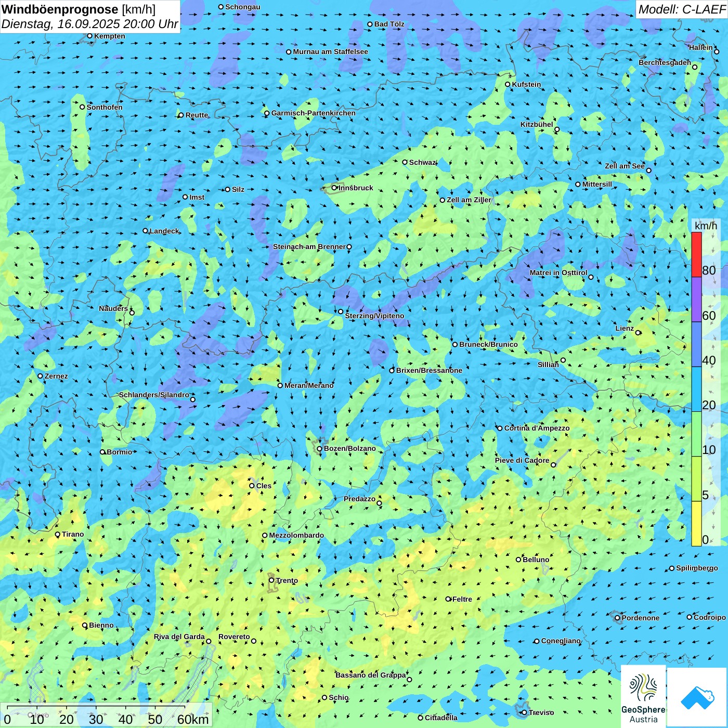
Task: Select the purple 60–80 km/h legend segment
Action: click(x=696, y=300)
